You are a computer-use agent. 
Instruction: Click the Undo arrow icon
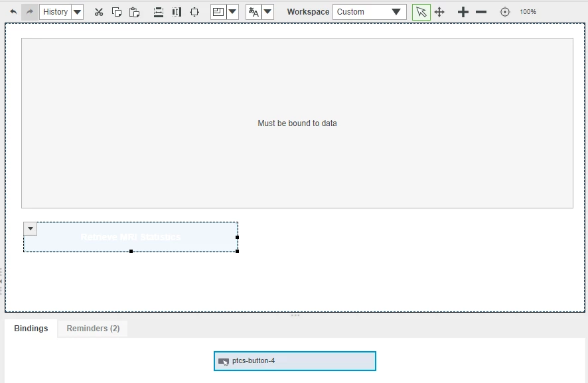click(x=13, y=12)
